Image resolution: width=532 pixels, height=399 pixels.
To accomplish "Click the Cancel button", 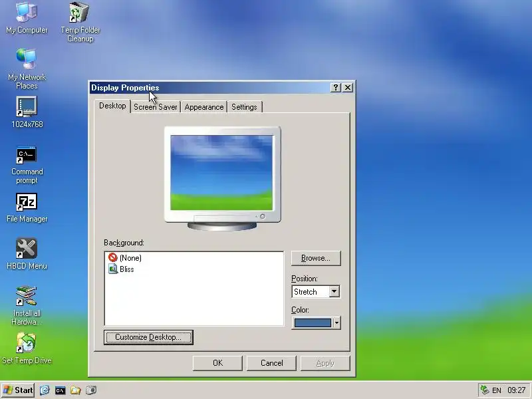I will tap(271, 363).
